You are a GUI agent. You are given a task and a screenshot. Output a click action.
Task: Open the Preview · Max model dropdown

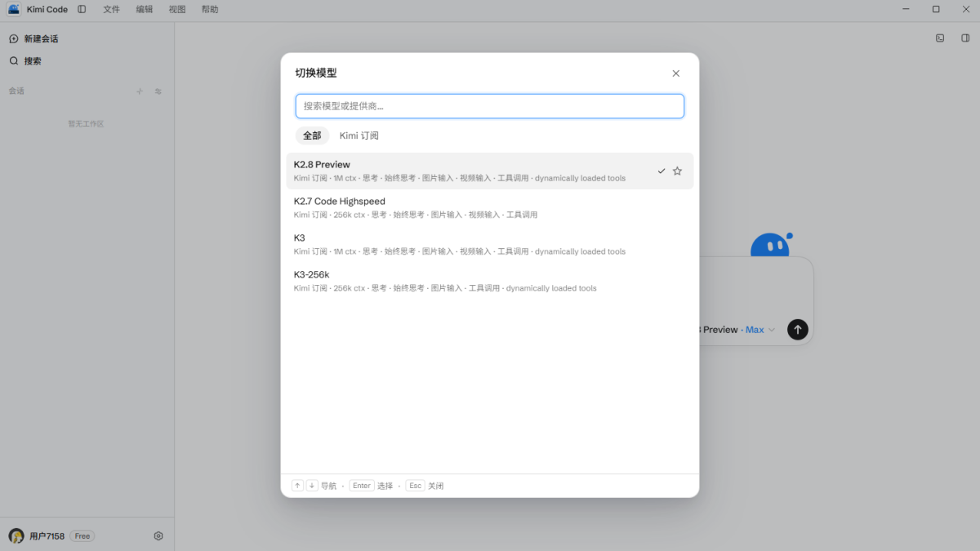(x=737, y=330)
